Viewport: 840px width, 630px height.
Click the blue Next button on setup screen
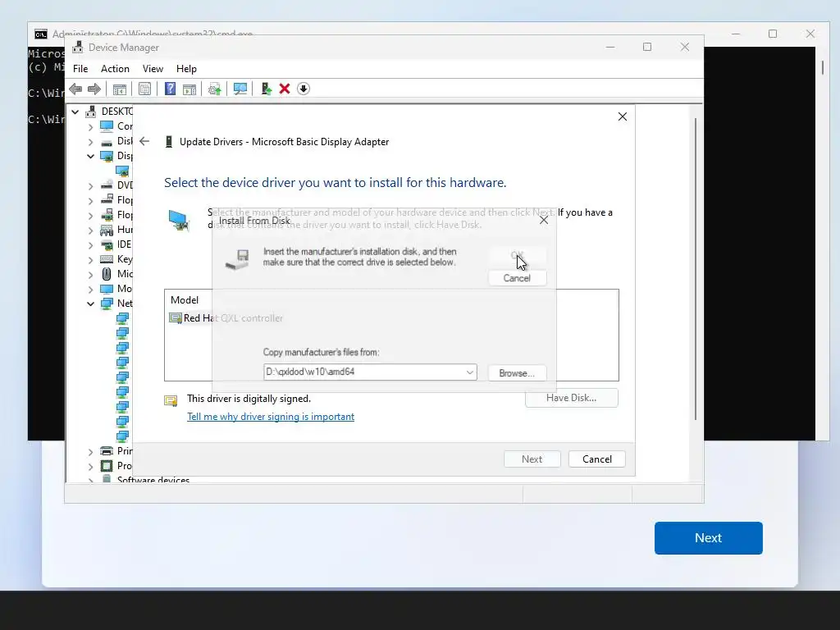[x=708, y=538]
